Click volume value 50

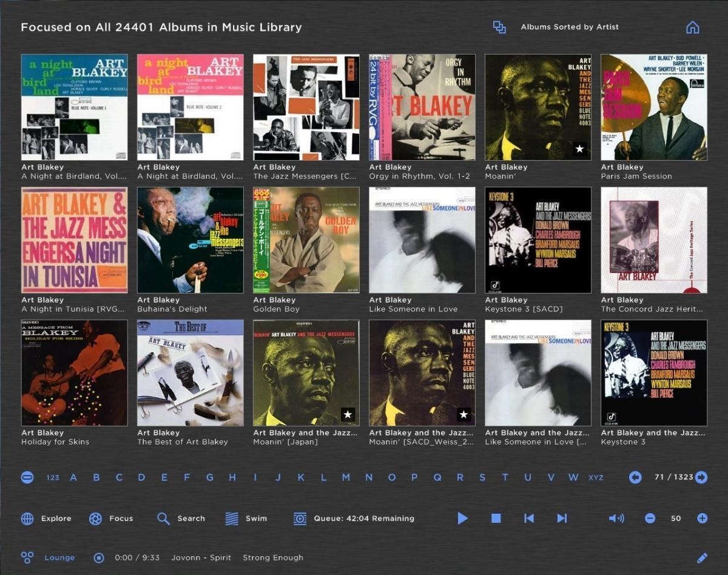pyautogui.click(x=676, y=519)
